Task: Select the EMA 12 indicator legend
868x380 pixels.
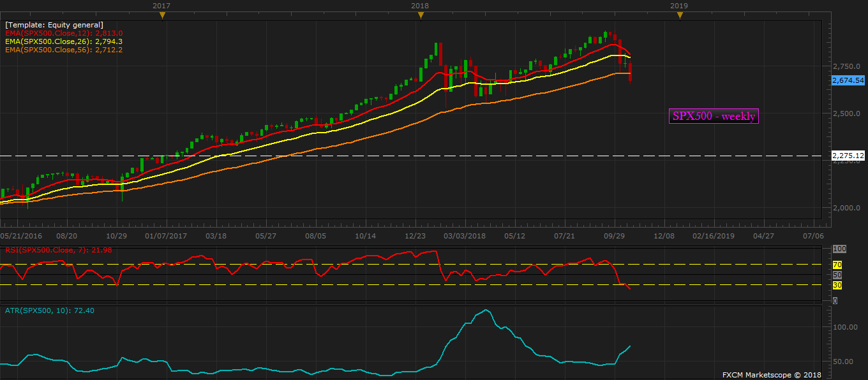Action: click(64, 33)
